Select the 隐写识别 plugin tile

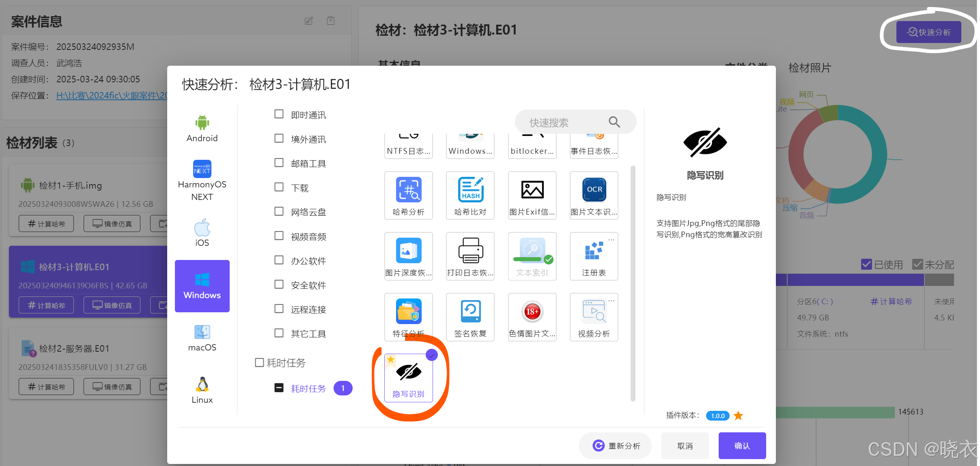(408, 378)
